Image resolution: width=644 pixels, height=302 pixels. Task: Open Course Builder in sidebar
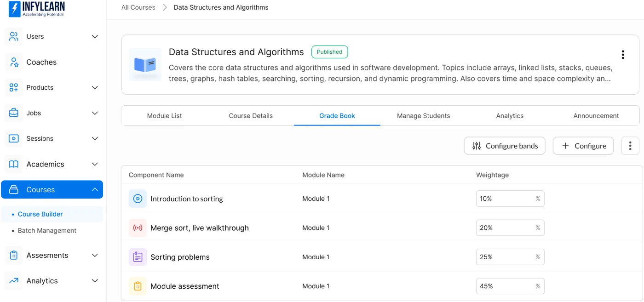click(40, 214)
